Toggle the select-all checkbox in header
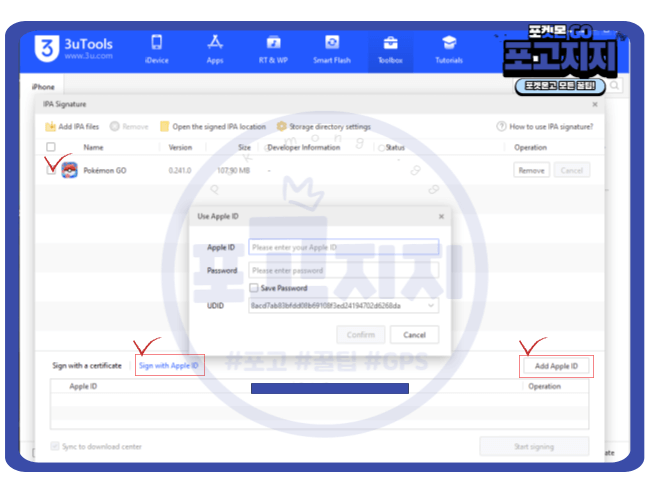This screenshot has height=500, width=650. (51, 147)
